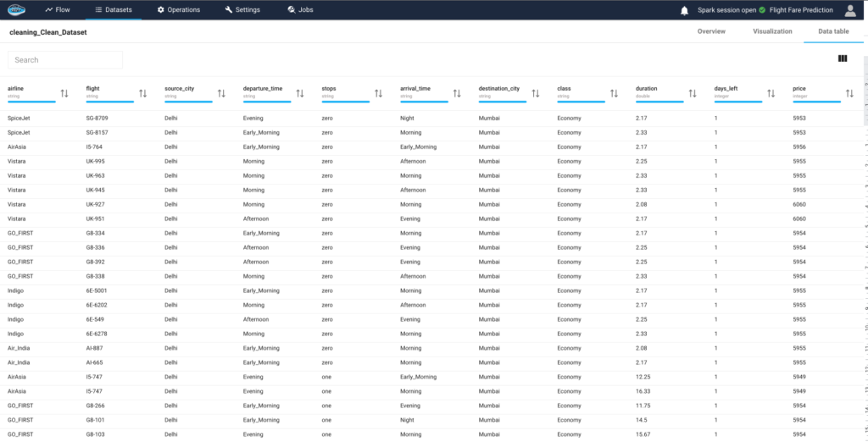Sort by the arrival_time column
The width and height of the screenshot is (868, 442).
click(457, 93)
